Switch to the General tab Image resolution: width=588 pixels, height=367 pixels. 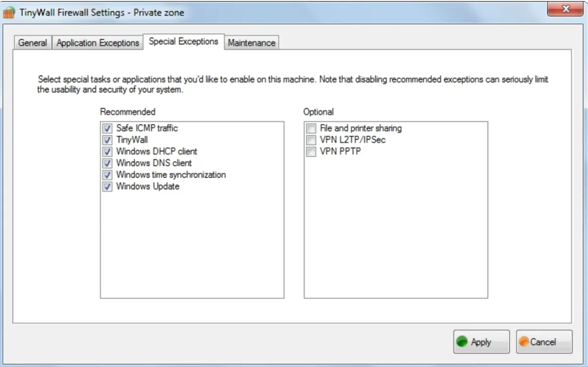(x=33, y=43)
